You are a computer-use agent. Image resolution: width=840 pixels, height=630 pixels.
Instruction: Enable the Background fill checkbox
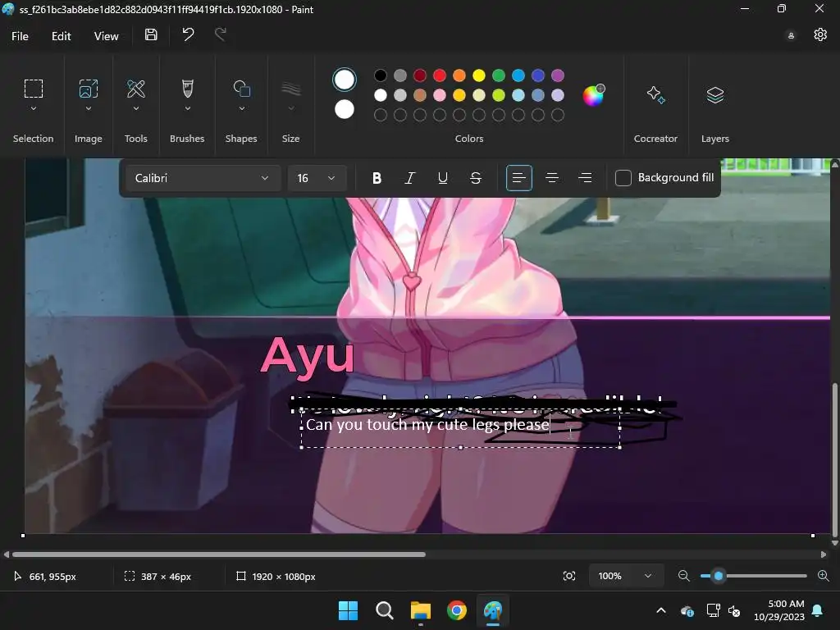(x=623, y=178)
